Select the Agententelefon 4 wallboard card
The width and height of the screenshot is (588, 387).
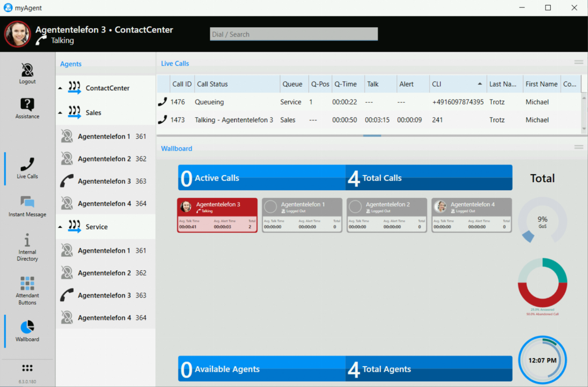pos(472,215)
